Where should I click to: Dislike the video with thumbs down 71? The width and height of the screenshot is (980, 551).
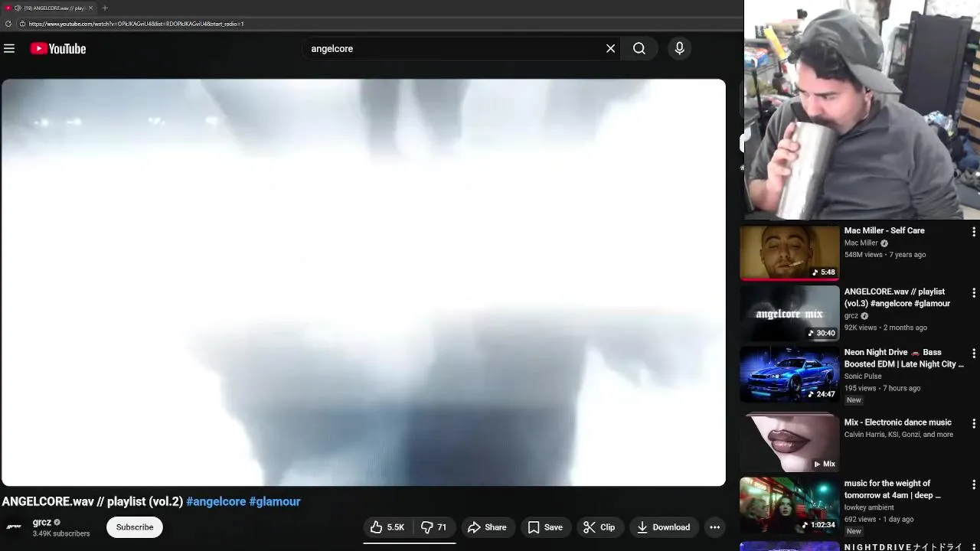[434, 527]
